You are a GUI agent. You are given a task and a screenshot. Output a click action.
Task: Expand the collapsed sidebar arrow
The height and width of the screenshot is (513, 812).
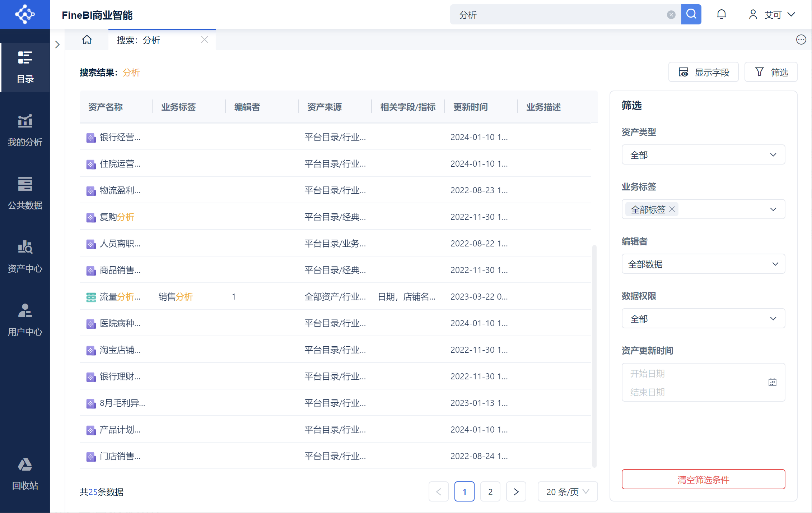(x=57, y=45)
